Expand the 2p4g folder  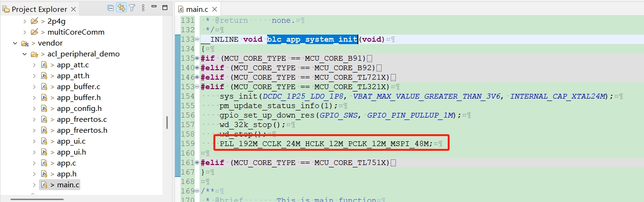tap(25, 21)
